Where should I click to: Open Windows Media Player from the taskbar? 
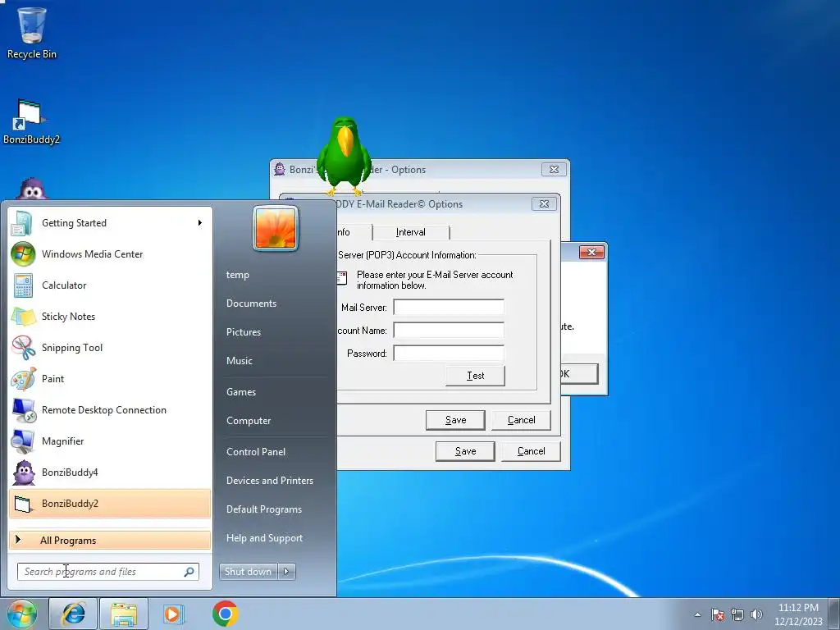(x=174, y=614)
